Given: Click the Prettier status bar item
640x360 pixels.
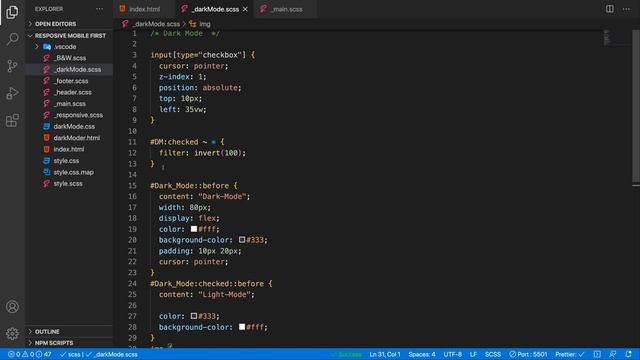Looking at the screenshot, I should click(x=570, y=354).
